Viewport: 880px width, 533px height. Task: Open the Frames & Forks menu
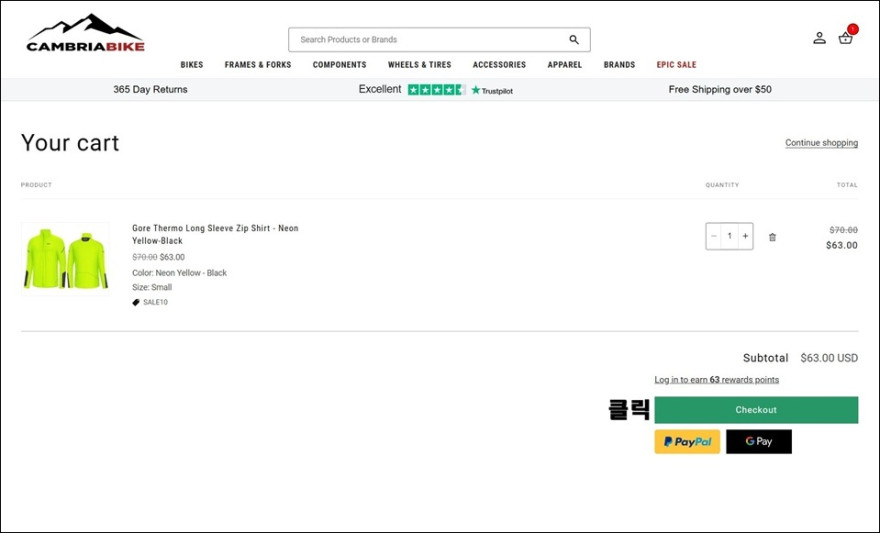coord(258,65)
